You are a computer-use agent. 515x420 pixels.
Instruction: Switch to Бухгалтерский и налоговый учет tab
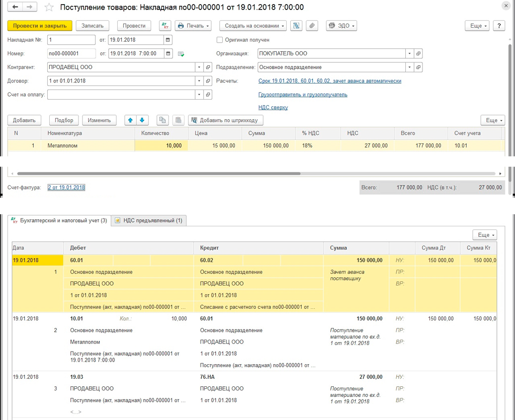[x=59, y=220]
